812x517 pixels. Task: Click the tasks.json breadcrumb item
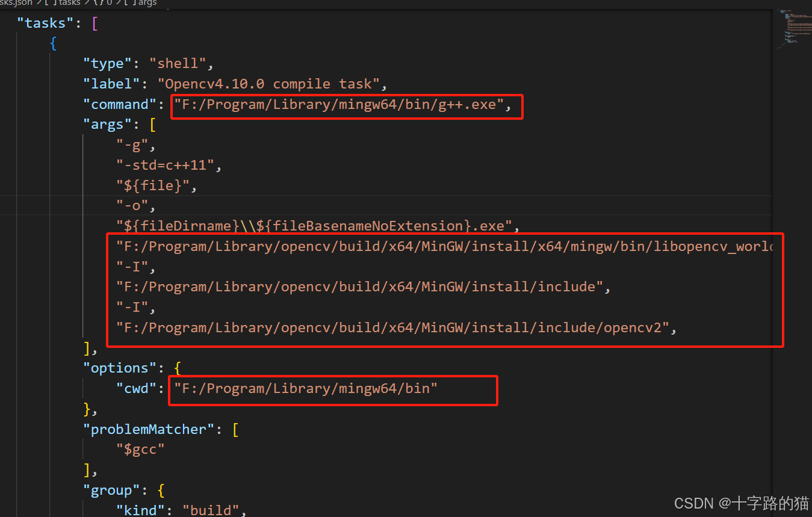point(16,3)
